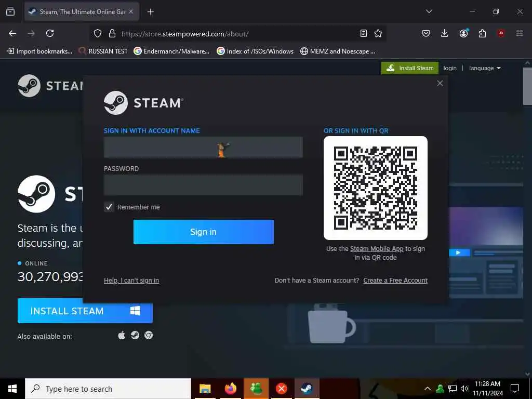Click the Steam taskbar icon
The height and width of the screenshot is (399, 532).
pyautogui.click(x=307, y=389)
